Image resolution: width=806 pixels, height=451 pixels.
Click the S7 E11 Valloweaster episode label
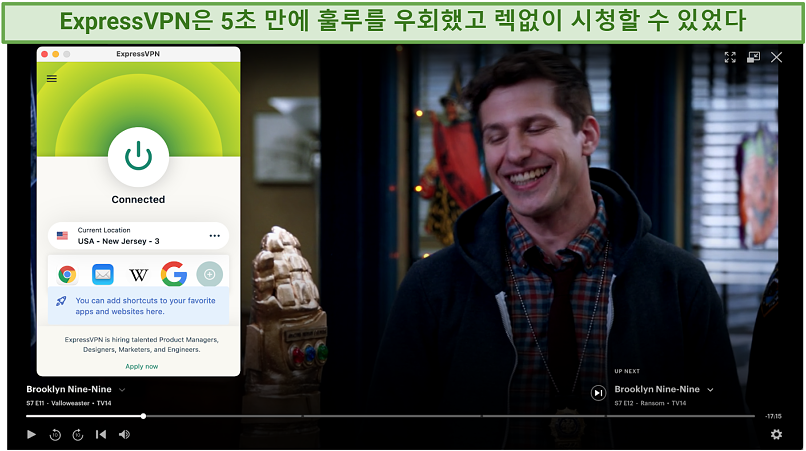[x=69, y=403]
